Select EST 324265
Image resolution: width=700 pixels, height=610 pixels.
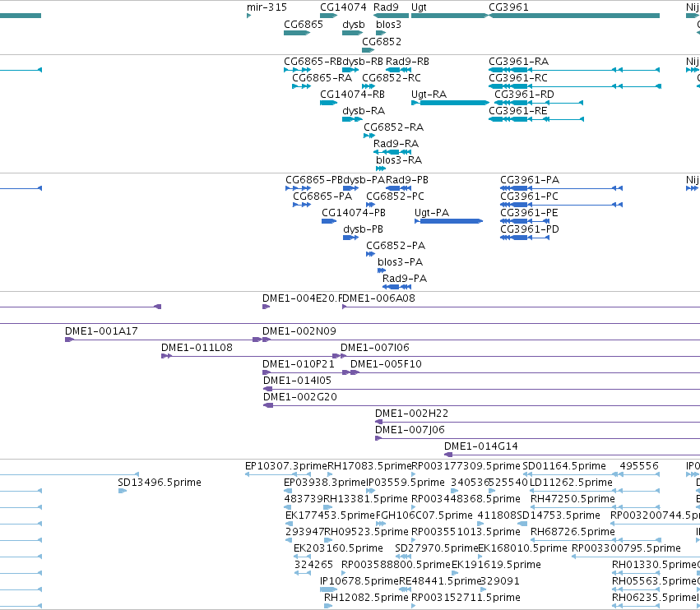coord(302,573)
